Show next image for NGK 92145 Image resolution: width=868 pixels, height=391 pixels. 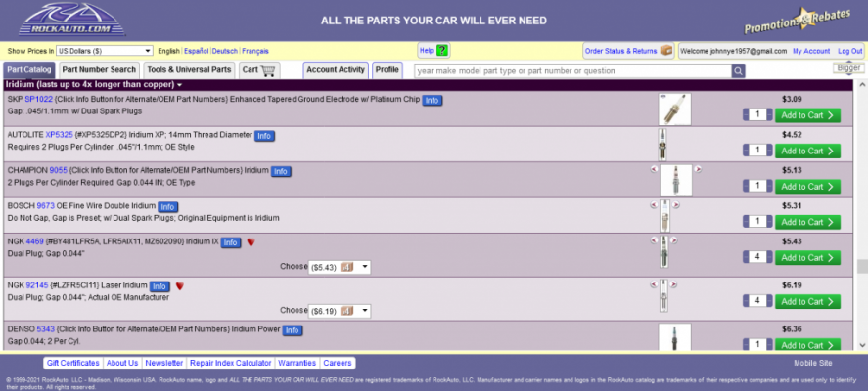[673, 284]
